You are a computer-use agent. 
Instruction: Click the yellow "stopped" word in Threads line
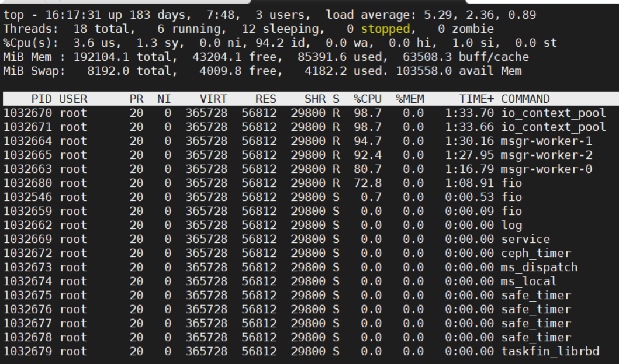tap(385, 29)
